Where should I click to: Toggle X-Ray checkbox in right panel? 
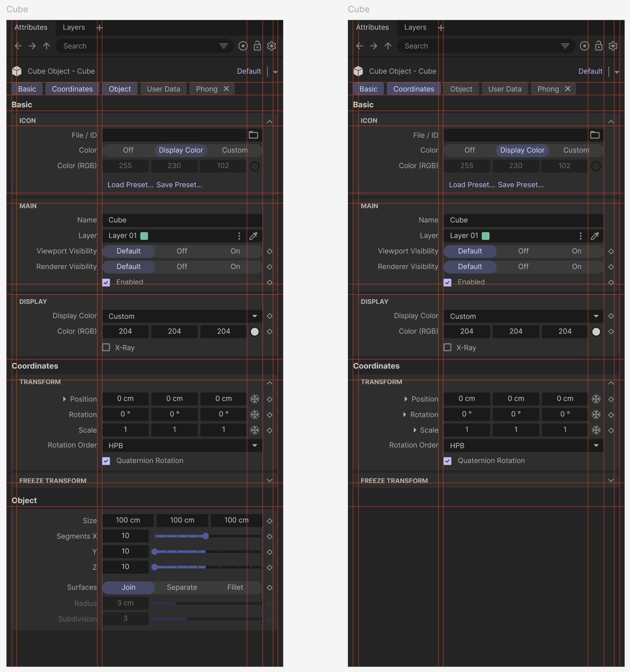pyautogui.click(x=448, y=347)
